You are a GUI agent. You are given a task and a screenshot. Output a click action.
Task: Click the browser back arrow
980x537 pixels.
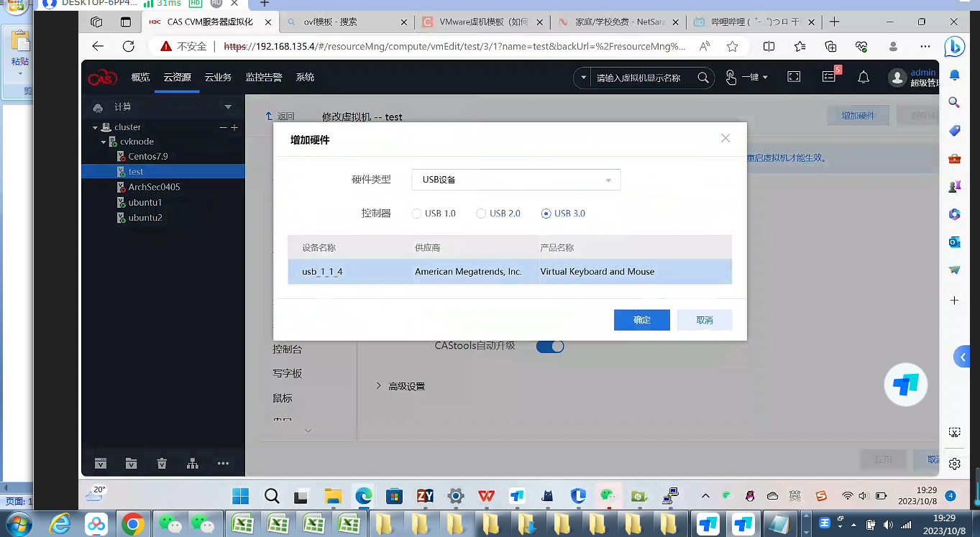[99, 46]
